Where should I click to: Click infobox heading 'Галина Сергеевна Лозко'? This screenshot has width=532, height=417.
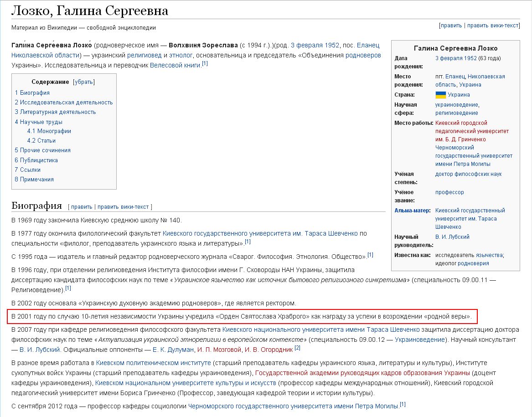(x=456, y=48)
